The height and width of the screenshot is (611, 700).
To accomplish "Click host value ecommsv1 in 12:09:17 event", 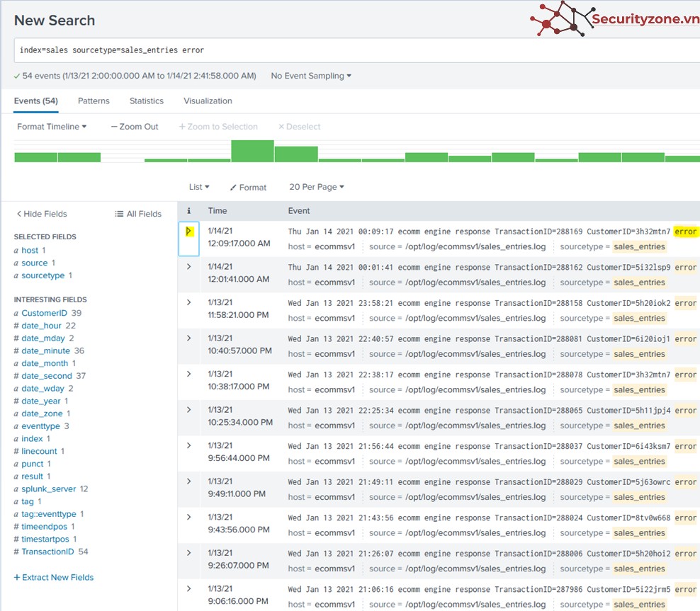I will (x=335, y=246).
